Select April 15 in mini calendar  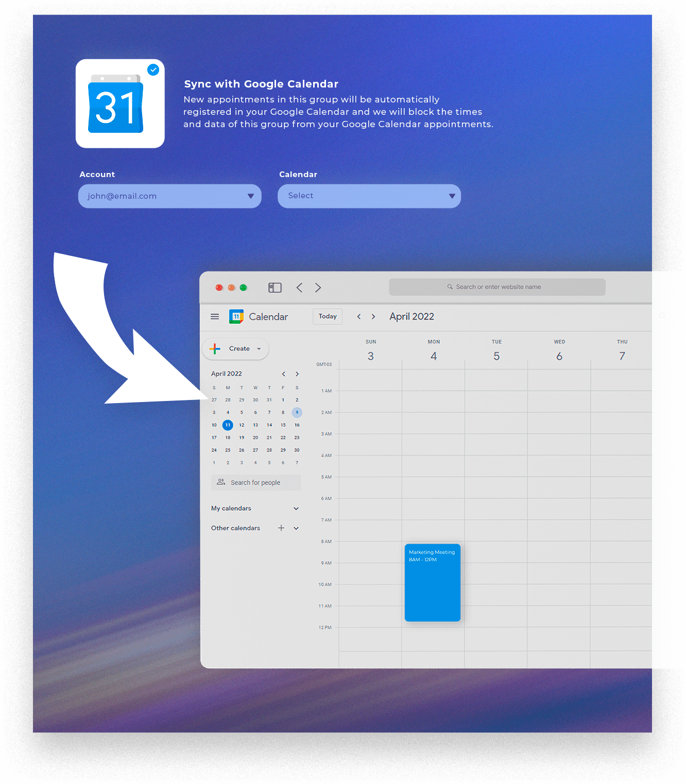pos(283,425)
